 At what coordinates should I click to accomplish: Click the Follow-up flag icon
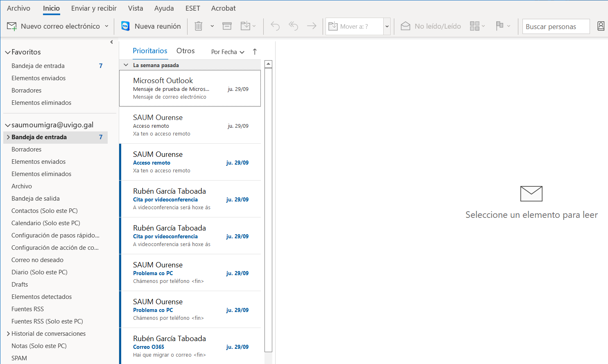coord(500,26)
